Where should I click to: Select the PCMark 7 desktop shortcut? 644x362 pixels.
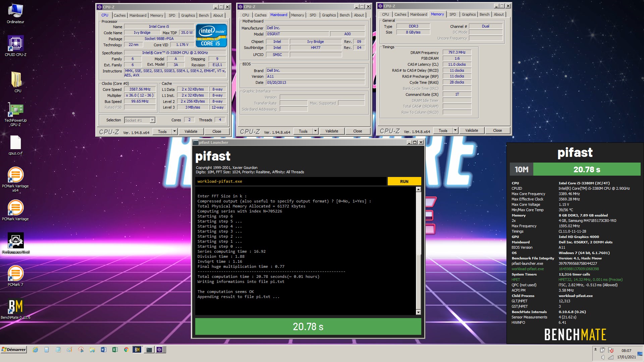coord(15,276)
